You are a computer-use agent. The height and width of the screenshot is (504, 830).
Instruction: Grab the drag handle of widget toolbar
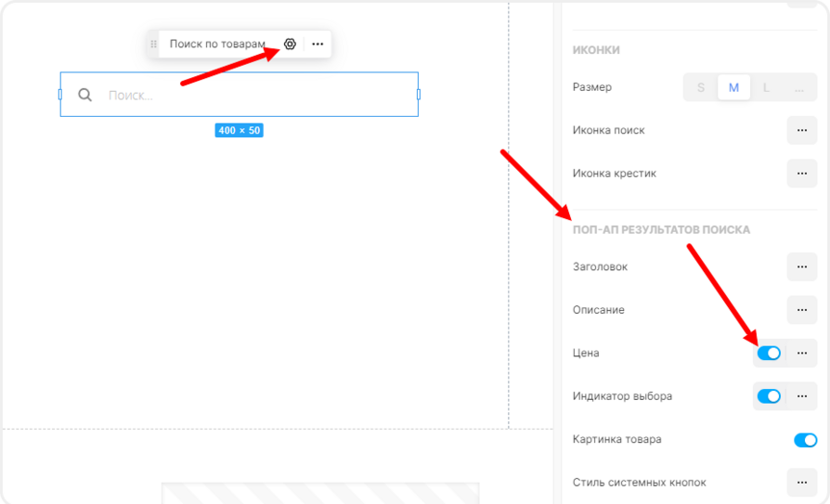[x=153, y=45]
